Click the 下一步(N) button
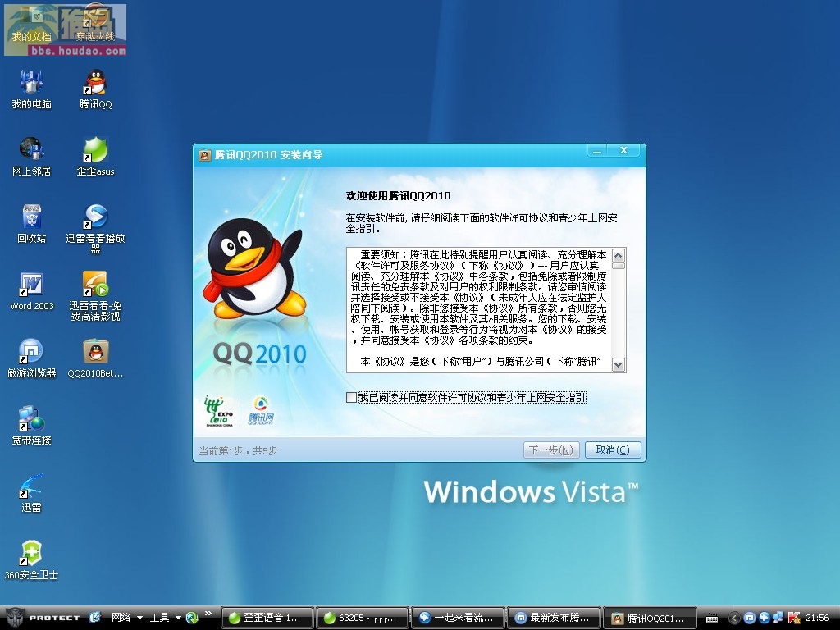 (x=551, y=450)
